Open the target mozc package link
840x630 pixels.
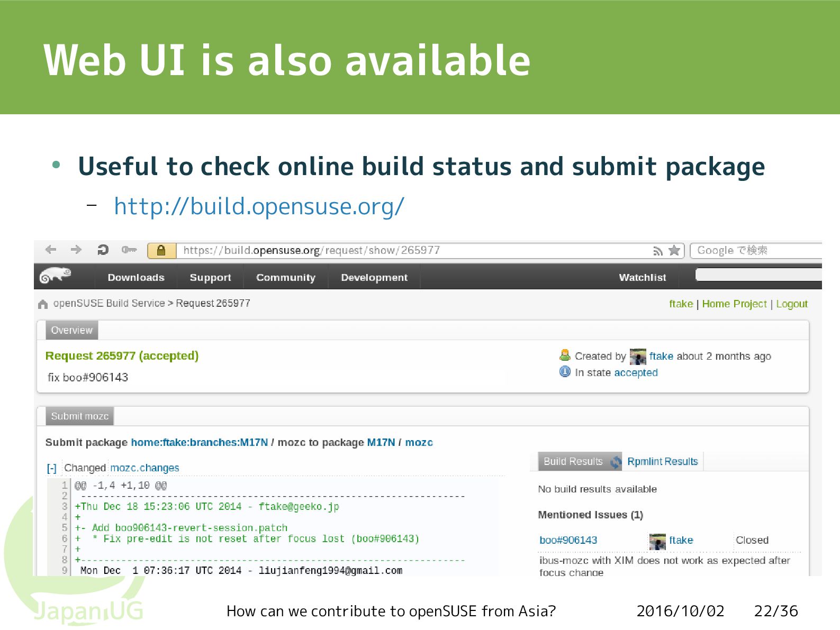(x=419, y=442)
